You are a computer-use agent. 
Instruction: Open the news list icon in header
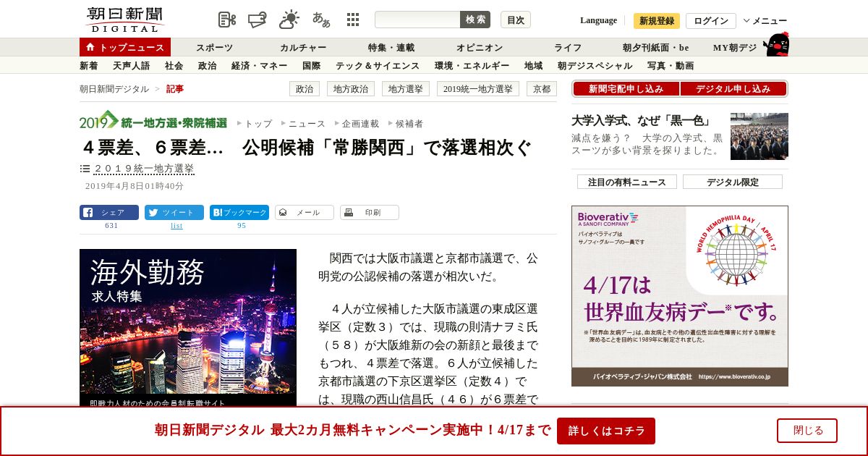coord(227,20)
